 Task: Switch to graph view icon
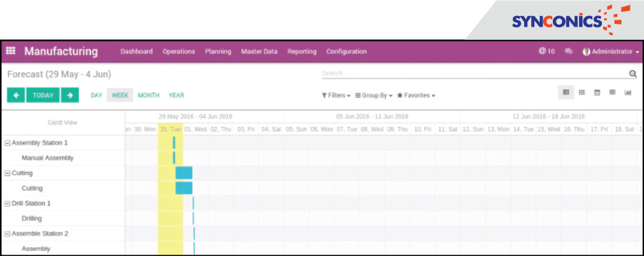pyautogui.click(x=628, y=93)
